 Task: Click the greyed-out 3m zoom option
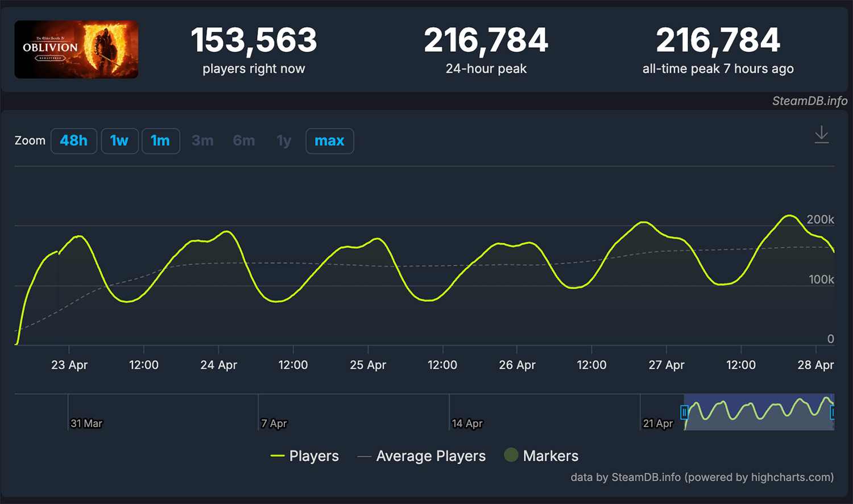pyautogui.click(x=202, y=141)
